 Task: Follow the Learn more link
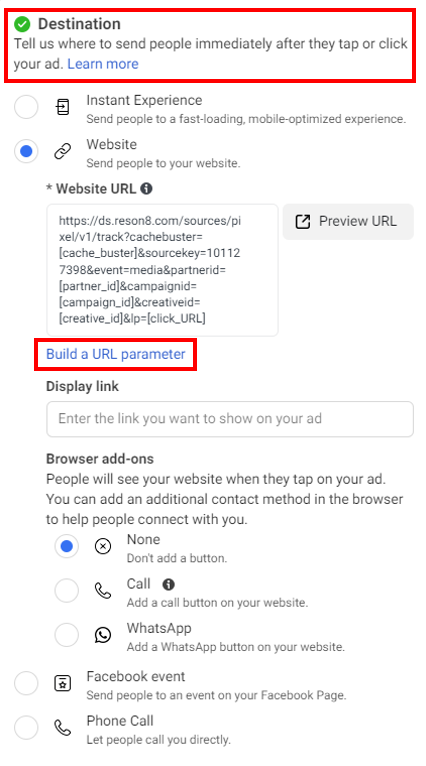[103, 64]
